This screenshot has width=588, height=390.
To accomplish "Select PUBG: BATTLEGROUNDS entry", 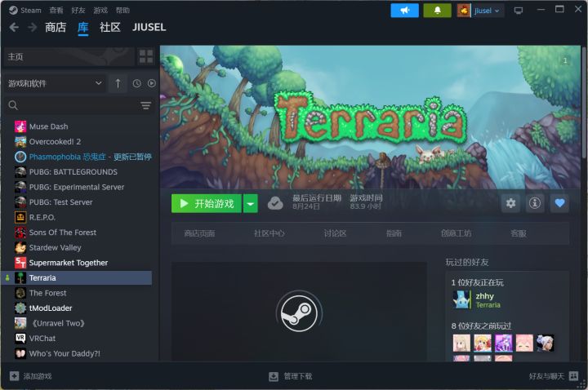I will (82, 172).
